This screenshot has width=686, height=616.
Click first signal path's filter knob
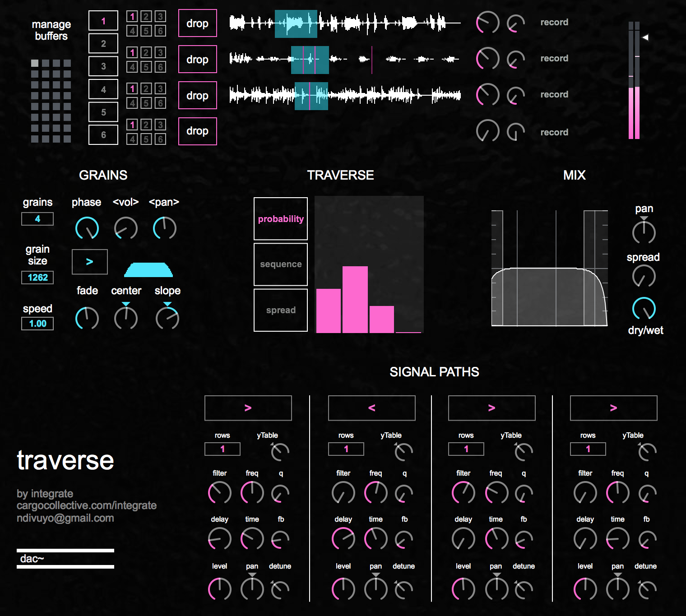pyautogui.click(x=219, y=492)
